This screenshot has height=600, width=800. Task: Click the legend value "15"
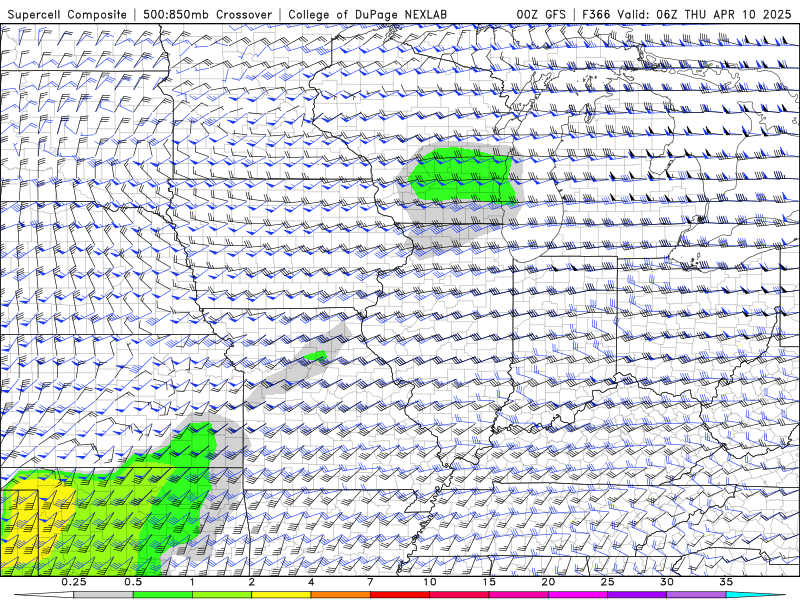click(489, 582)
